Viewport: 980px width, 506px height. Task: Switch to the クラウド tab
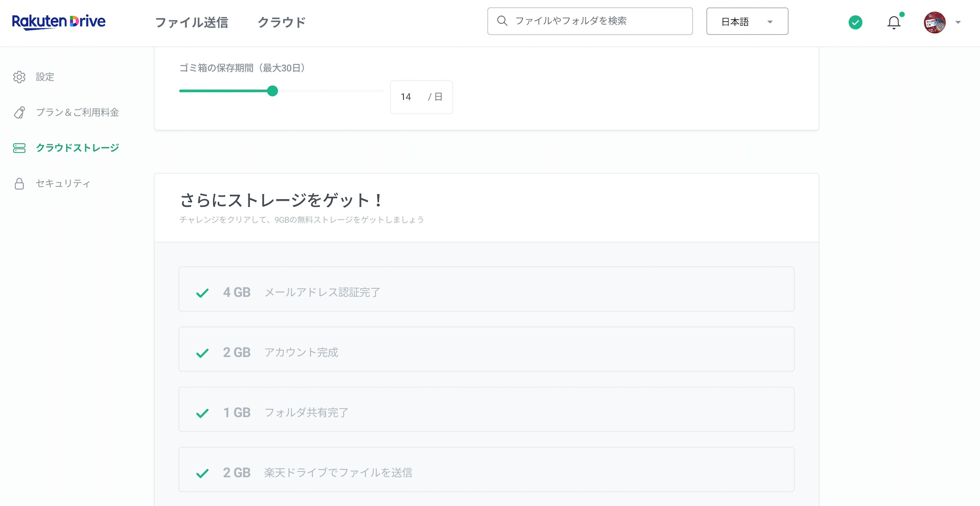coord(282,22)
